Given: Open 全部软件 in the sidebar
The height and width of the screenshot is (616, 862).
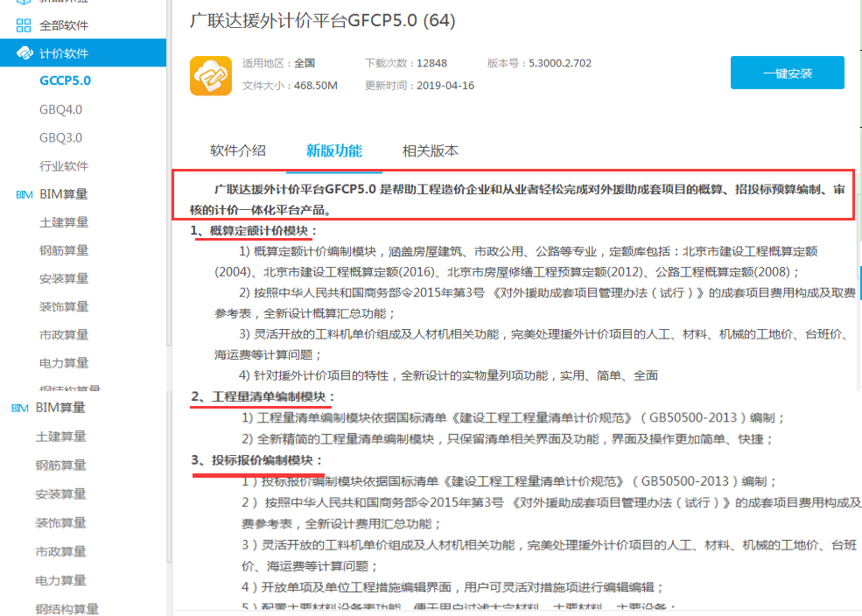Looking at the screenshot, I should pyautogui.click(x=64, y=25).
